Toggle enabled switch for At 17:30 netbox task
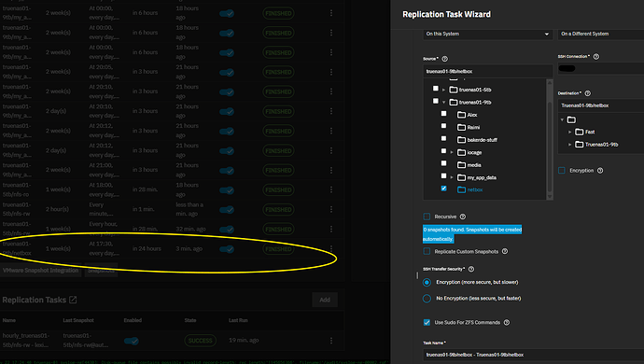This screenshot has height=364, width=644. (x=227, y=249)
